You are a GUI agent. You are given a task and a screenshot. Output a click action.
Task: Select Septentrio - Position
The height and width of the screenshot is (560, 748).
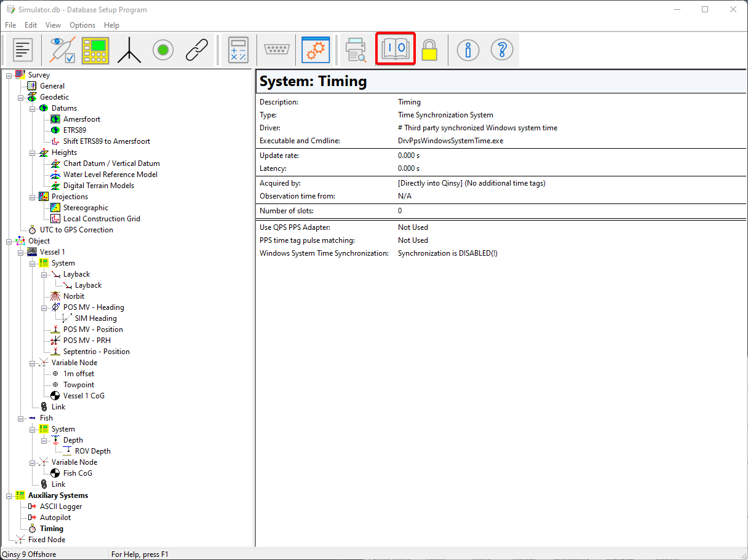[97, 352]
